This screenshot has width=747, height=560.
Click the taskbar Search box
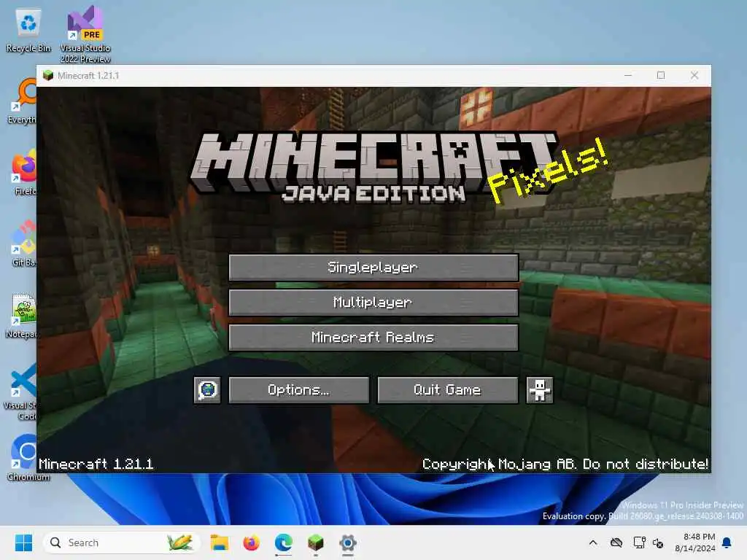(x=122, y=542)
